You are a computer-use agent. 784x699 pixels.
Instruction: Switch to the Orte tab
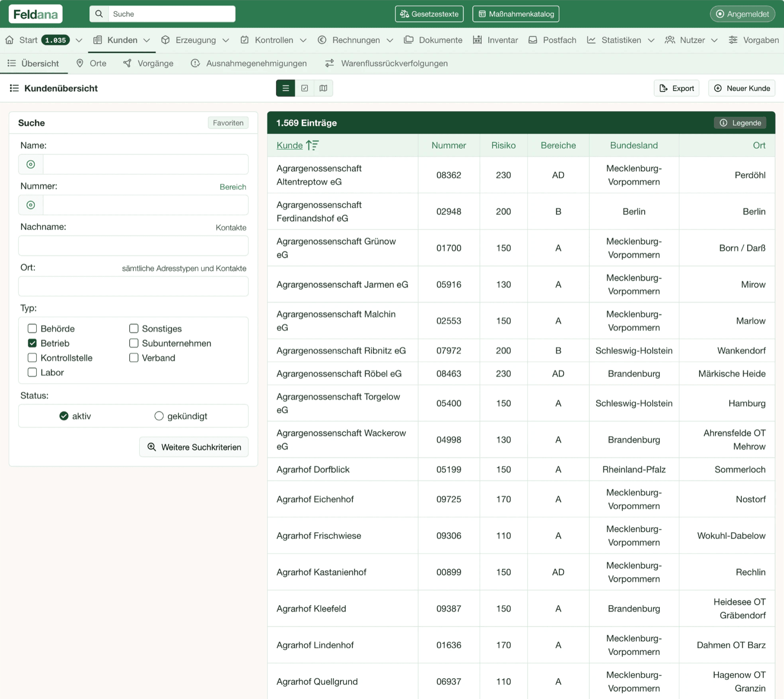[91, 64]
